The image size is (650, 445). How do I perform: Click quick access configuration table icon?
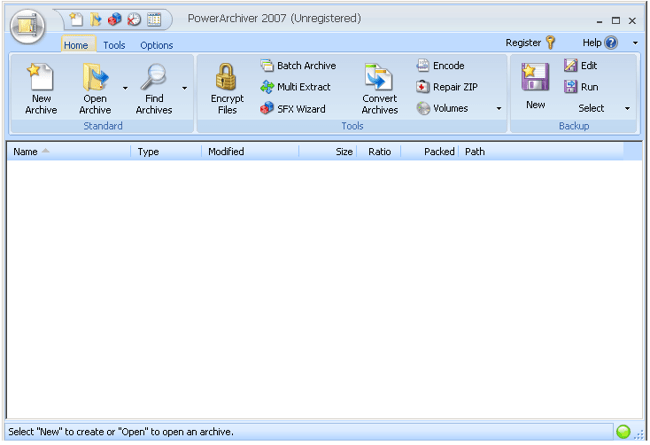point(154,19)
